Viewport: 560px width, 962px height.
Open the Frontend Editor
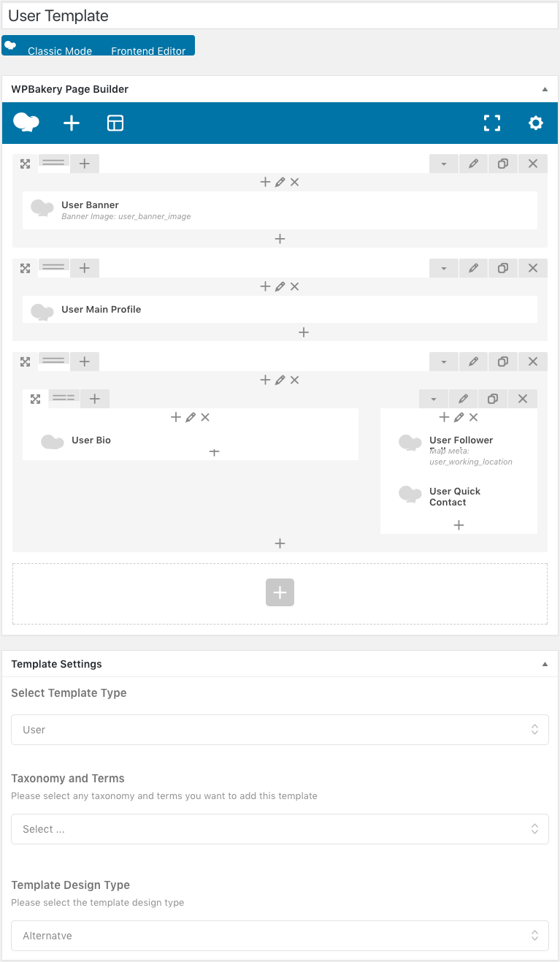click(148, 51)
